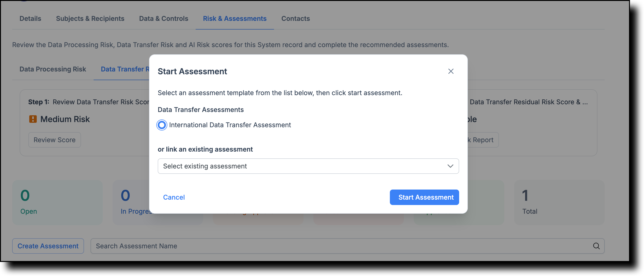Screen dimensions: 644x276
Task: Cancel the Start Assessment dialog
Action: 174,197
